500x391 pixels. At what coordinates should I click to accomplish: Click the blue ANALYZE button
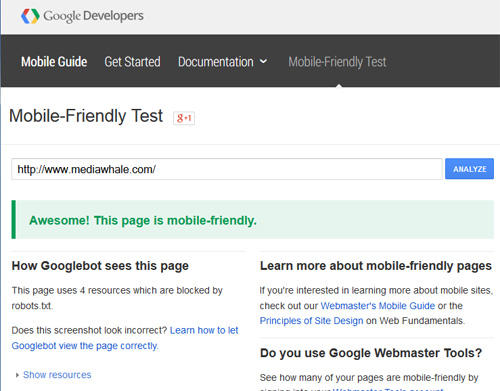[469, 169]
